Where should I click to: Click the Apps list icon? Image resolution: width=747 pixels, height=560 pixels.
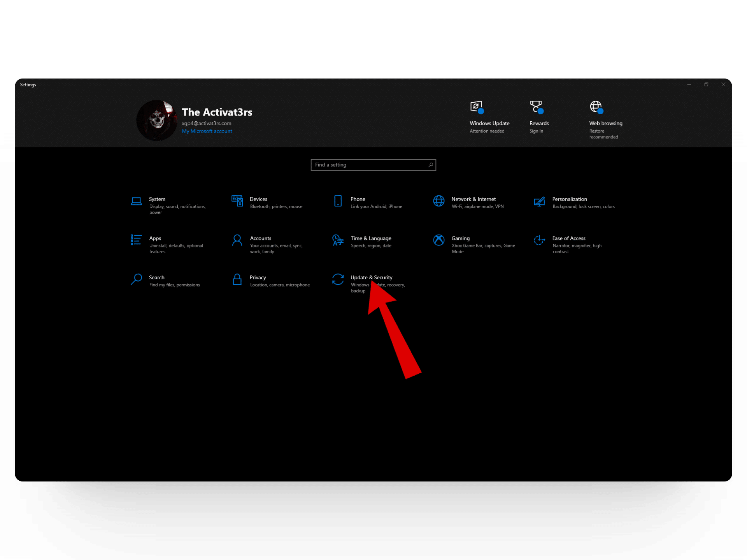(x=136, y=240)
